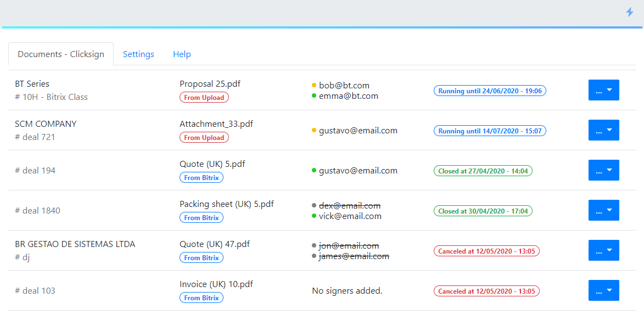
Task: Expand actions menu for Quote (UK) 5.pdf
Action: click(603, 170)
